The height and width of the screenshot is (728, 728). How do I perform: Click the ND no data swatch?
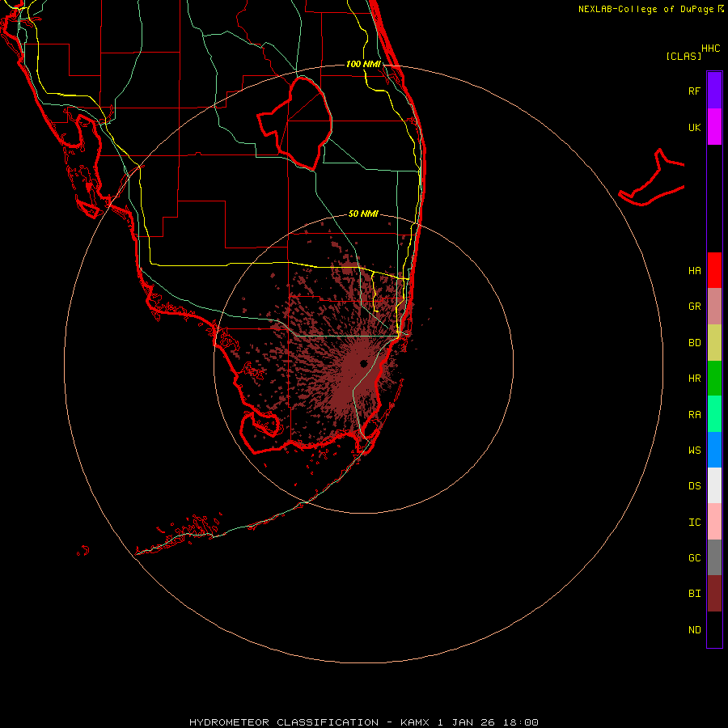714,629
